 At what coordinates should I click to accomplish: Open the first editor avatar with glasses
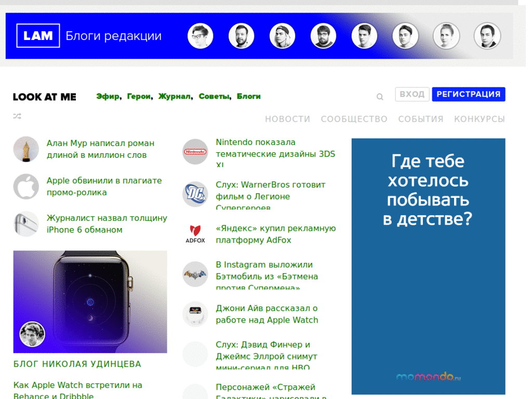coord(200,36)
